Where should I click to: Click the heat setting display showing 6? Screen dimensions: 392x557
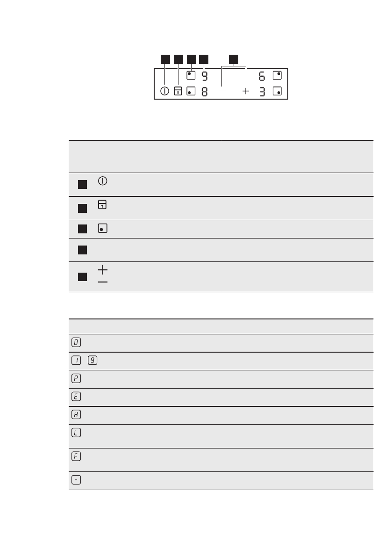point(262,75)
